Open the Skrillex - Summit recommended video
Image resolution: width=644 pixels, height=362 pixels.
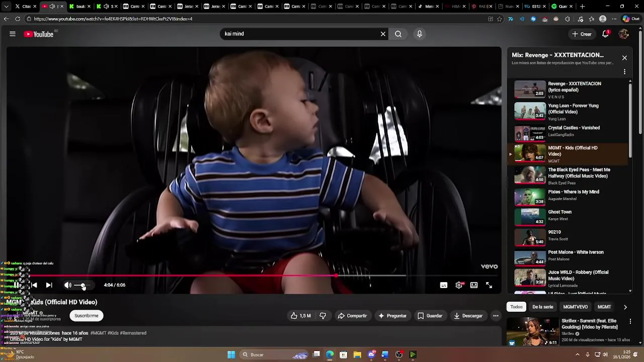tap(568, 331)
